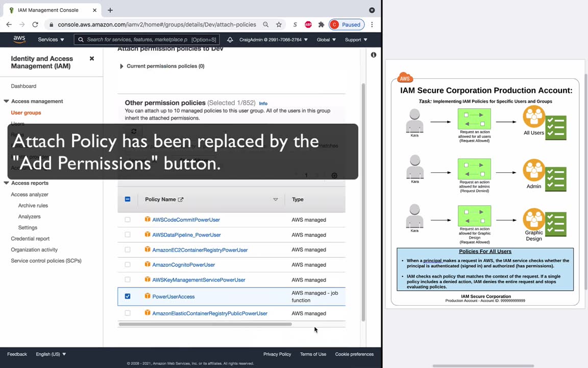Check the AWSKeyManagementServicePowerUser checkbox

[x=128, y=280]
